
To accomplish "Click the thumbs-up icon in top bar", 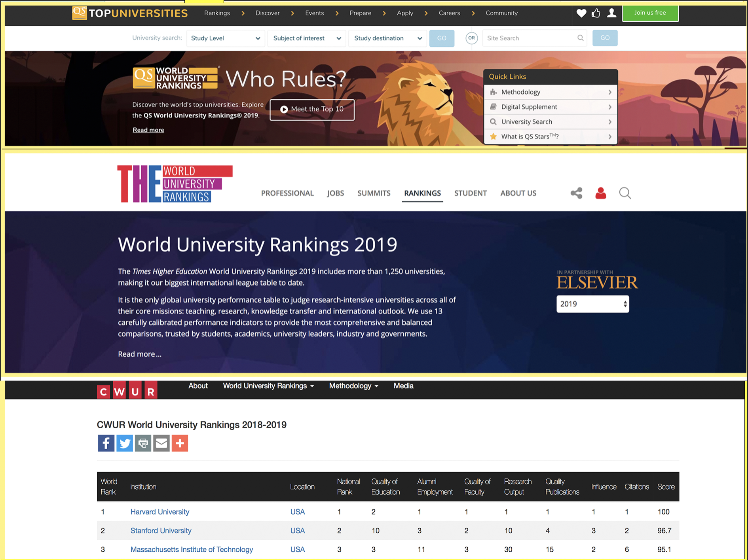I will (x=596, y=13).
